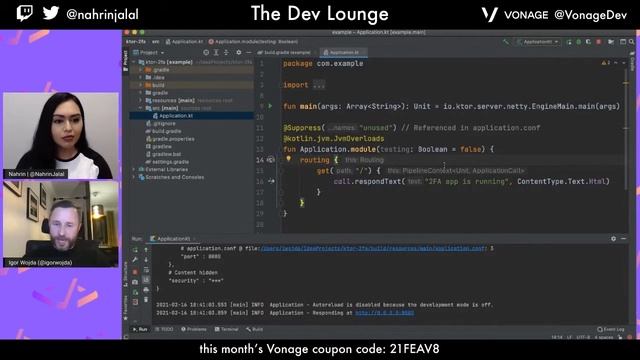Open Run panel settings gear
The image size is (640, 360).
pos(613,239)
